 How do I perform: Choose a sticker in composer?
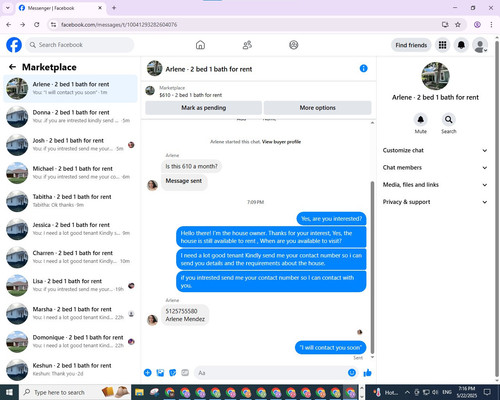173,373
